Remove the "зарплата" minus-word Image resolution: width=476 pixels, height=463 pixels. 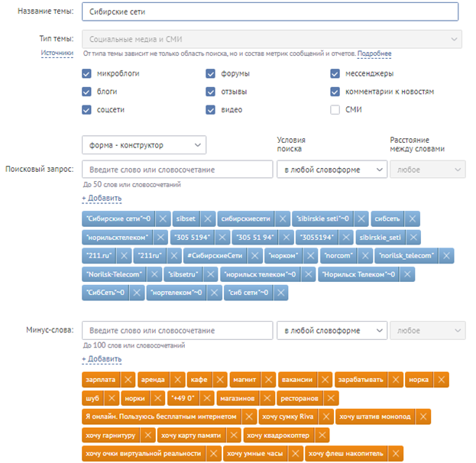(128, 380)
